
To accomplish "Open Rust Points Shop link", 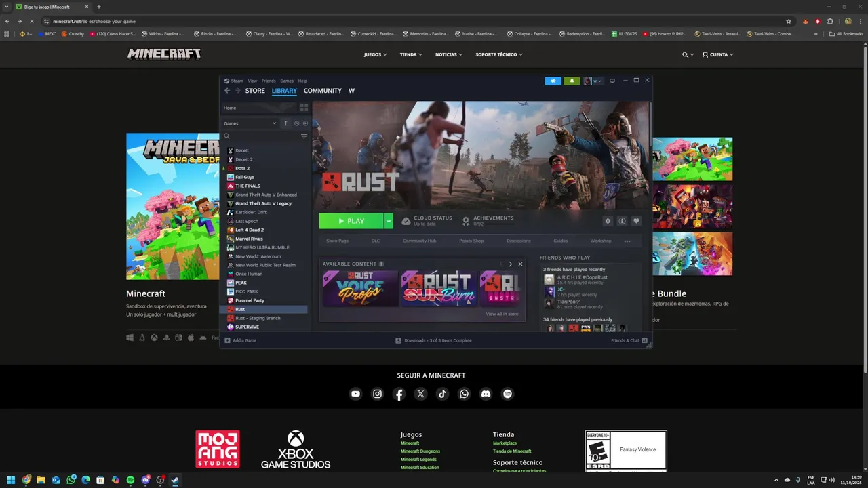I will coord(471,241).
